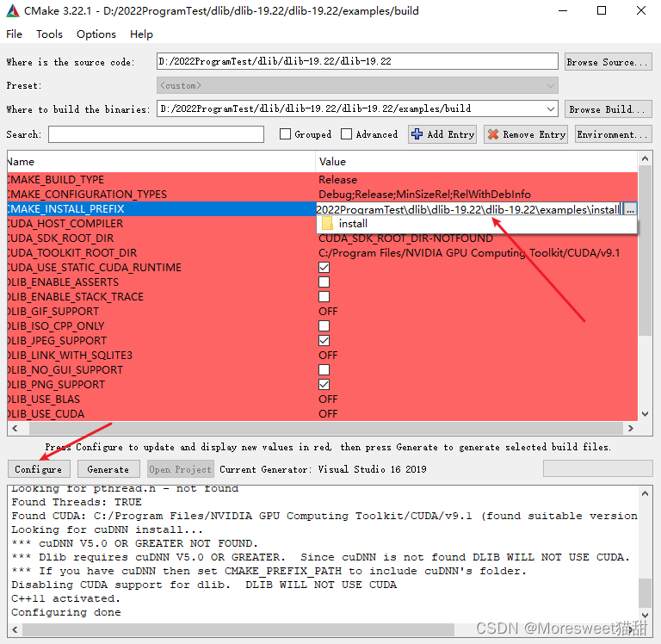Uncheck DLIB_JPEG_SUPPORT checkbox
Screen dimensions: 661x644
coord(324,340)
